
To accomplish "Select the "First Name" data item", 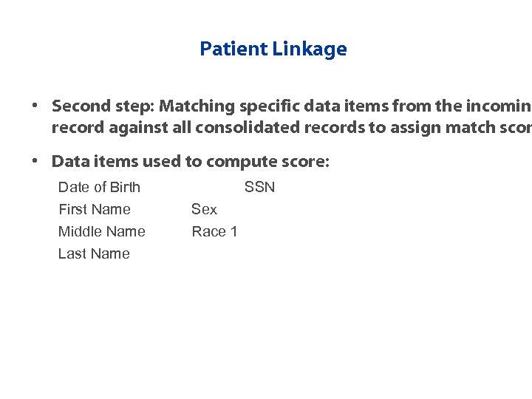I will pos(95,209).
